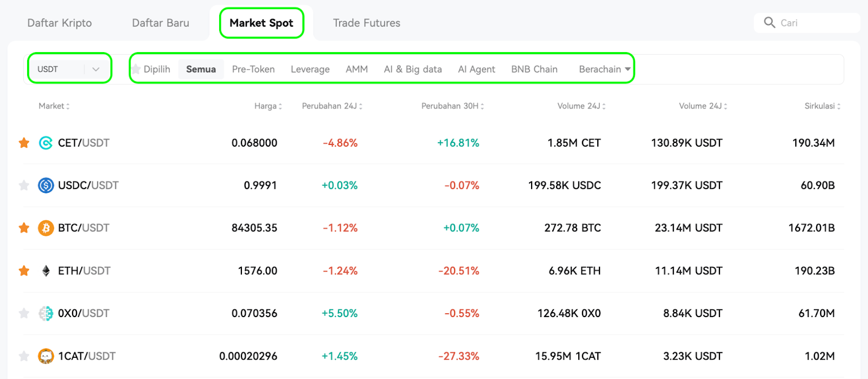Sort by Perubahan 24J column
The width and height of the screenshot is (868, 379).
[x=332, y=106]
